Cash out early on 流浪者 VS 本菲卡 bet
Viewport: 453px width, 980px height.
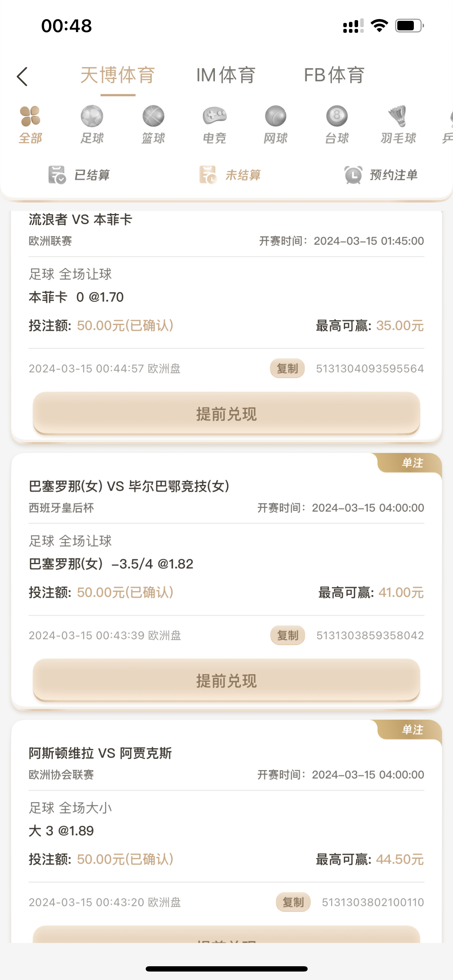226,413
